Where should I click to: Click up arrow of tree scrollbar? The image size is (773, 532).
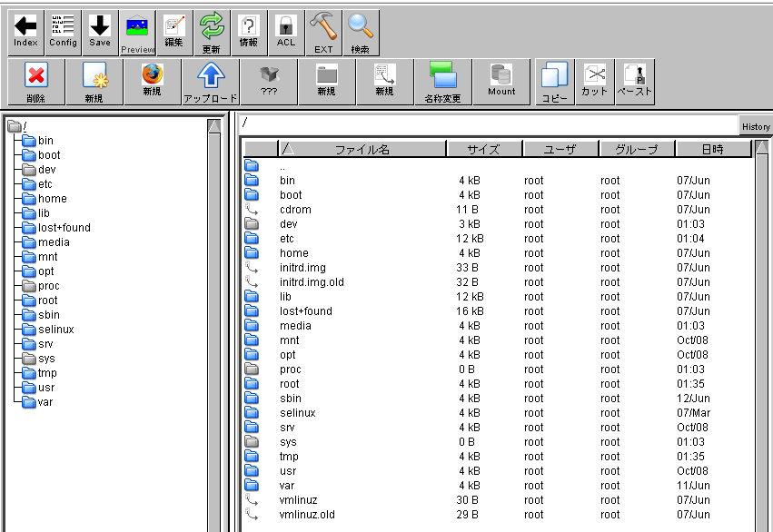[x=214, y=126]
